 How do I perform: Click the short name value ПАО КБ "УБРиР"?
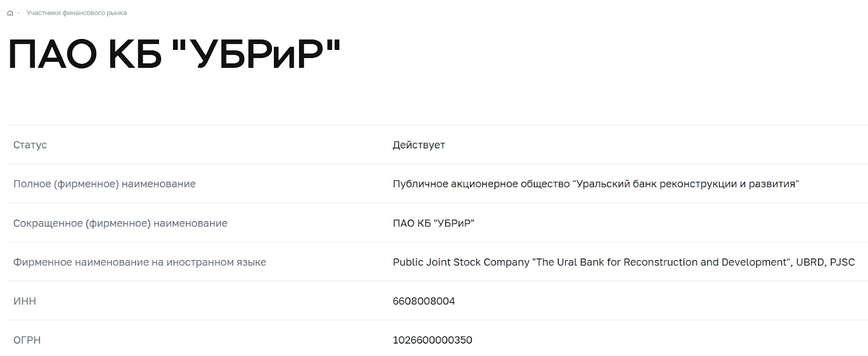[x=433, y=223]
